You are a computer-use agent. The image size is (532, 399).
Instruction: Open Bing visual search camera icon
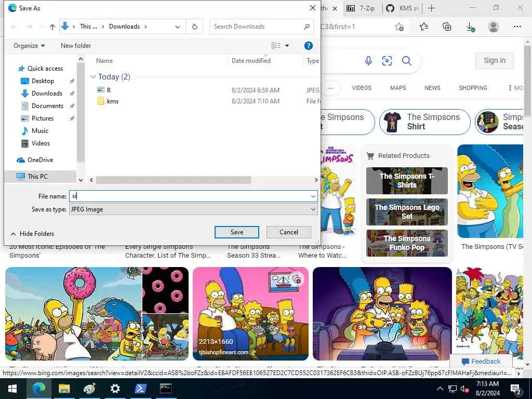tap(387, 61)
